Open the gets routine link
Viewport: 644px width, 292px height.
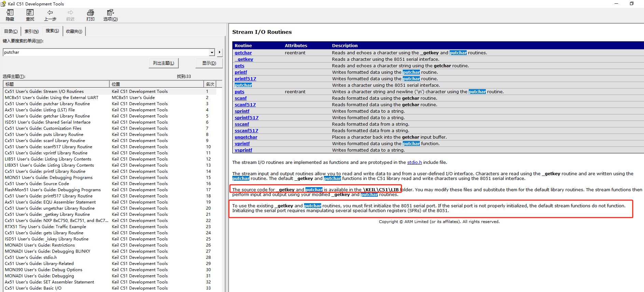tap(239, 66)
